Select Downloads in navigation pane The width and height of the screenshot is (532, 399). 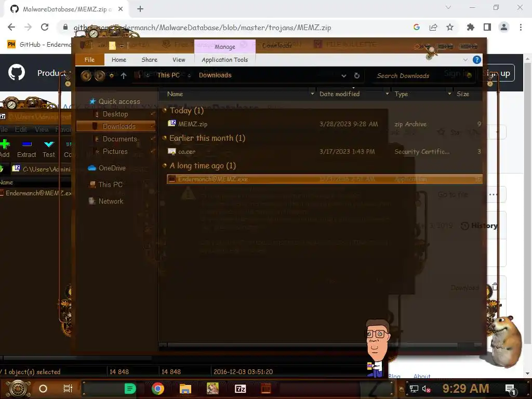coord(116,126)
